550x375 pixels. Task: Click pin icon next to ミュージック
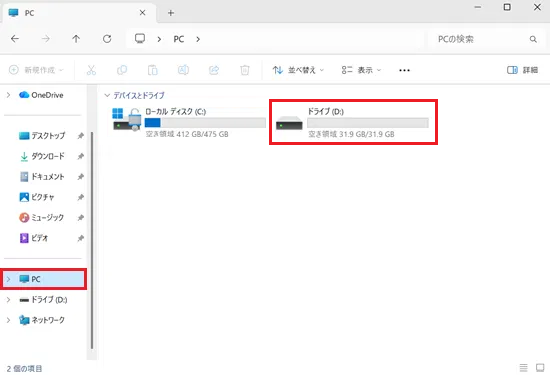81,218
